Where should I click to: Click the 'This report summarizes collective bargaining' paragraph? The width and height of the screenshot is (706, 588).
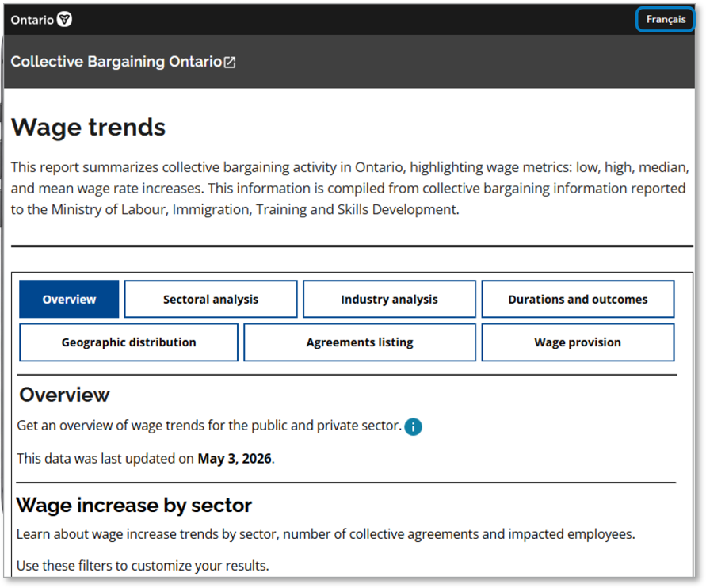[x=350, y=188]
